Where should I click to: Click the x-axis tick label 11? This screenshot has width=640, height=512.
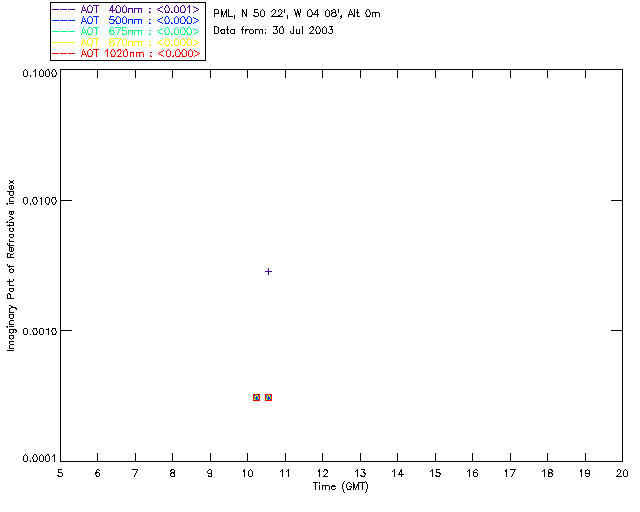coord(285,473)
